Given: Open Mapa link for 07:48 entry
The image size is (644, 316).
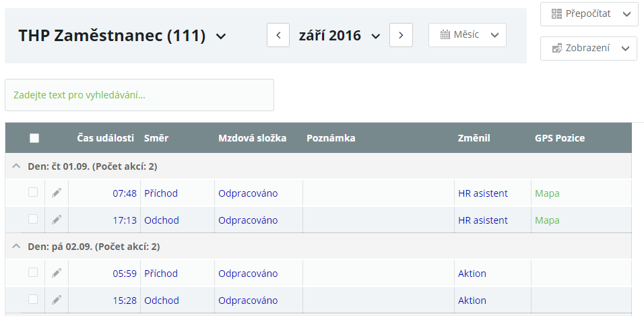Looking at the screenshot, I should [x=547, y=193].
